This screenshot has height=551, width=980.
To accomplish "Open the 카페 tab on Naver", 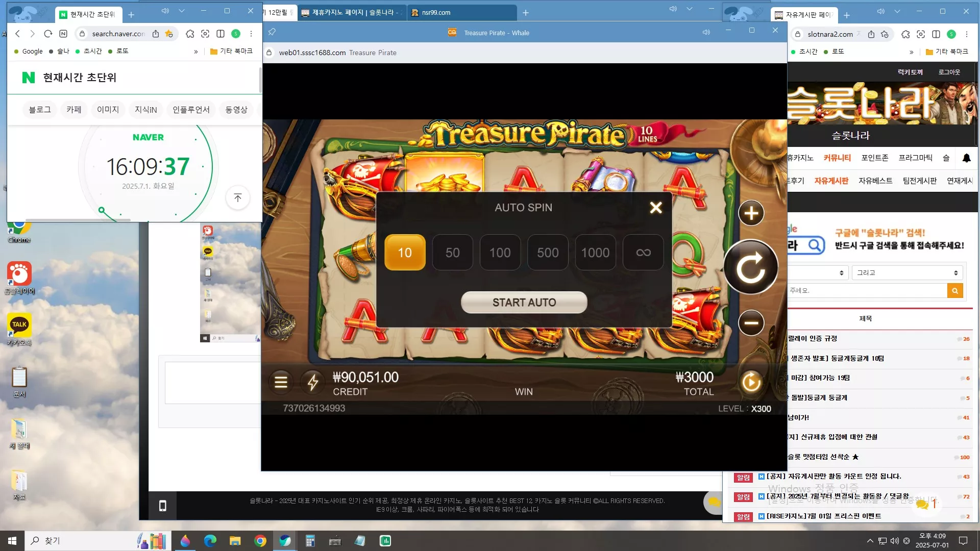I will pyautogui.click(x=74, y=110).
